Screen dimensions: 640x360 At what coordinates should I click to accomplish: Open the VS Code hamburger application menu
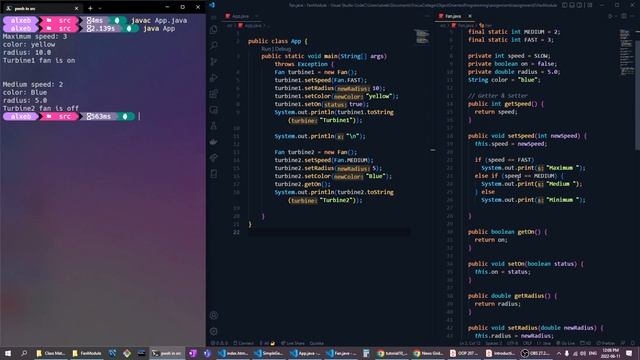point(213,18)
